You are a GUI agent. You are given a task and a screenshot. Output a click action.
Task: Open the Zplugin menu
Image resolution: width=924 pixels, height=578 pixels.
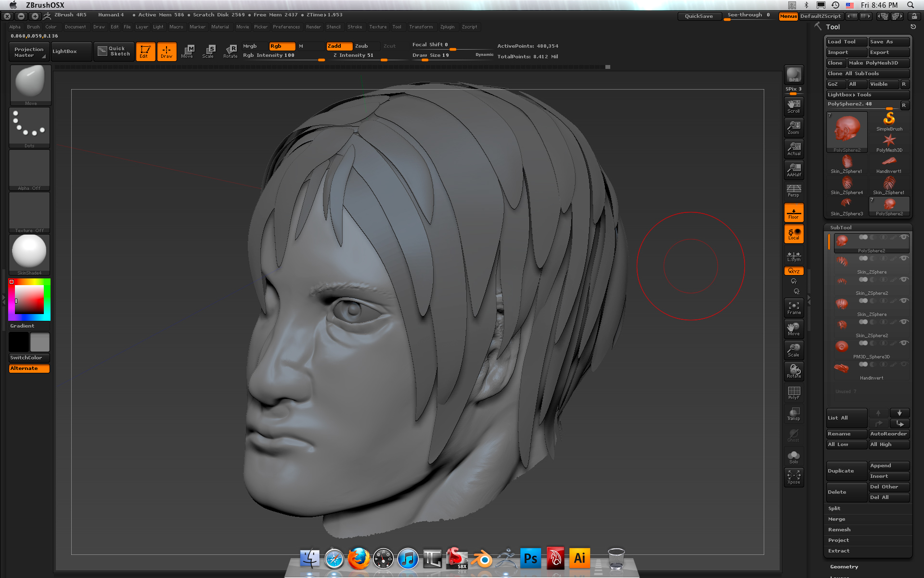[447, 27]
